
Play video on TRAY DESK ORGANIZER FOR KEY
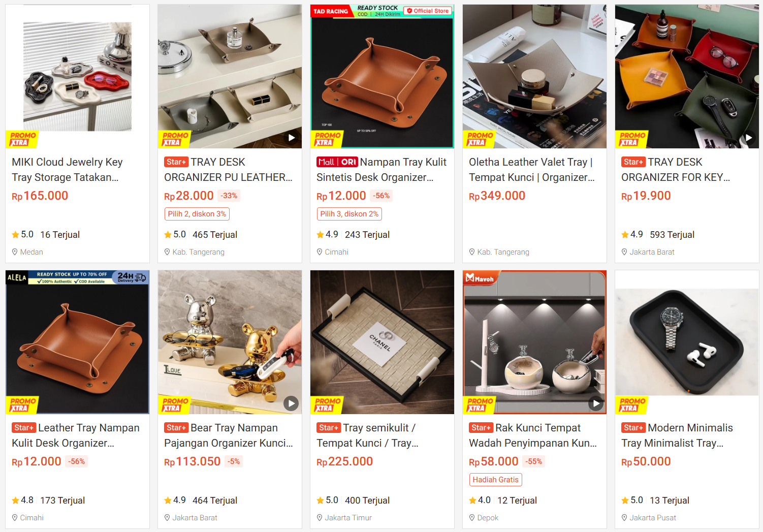(x=748, y=138)
